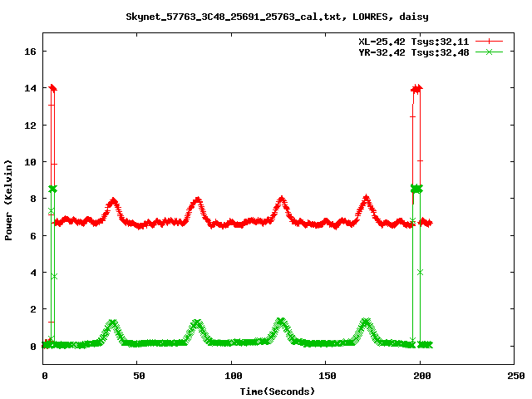
Task: Click the Power (Kelvin) axis label
Action: point(8,200)
